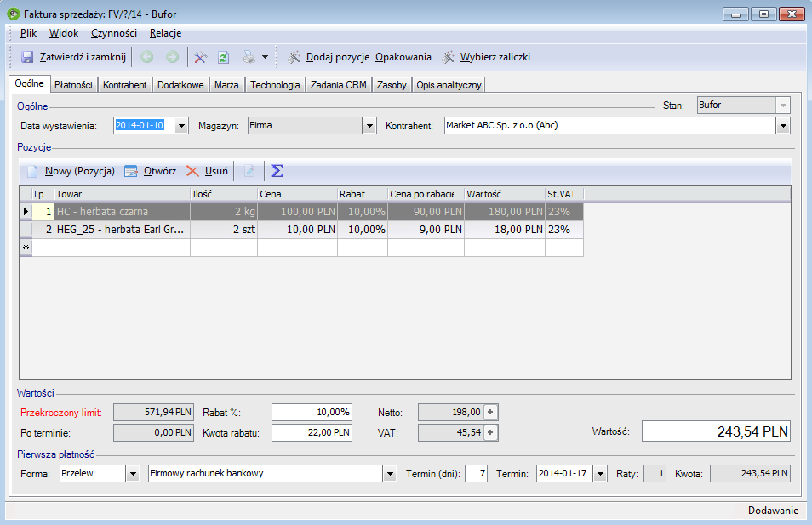
Task: Click the green back arrow icon
Action: [147, 57]
